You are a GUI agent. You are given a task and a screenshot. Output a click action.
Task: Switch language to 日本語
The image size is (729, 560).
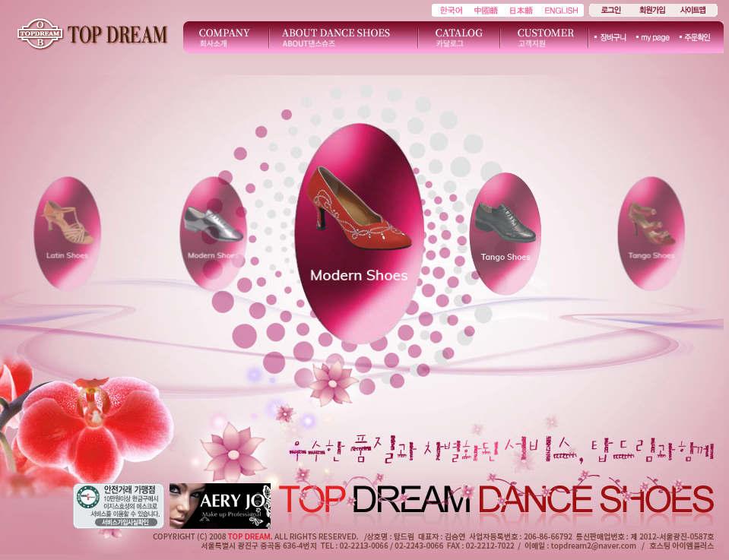tap(521, 10)
